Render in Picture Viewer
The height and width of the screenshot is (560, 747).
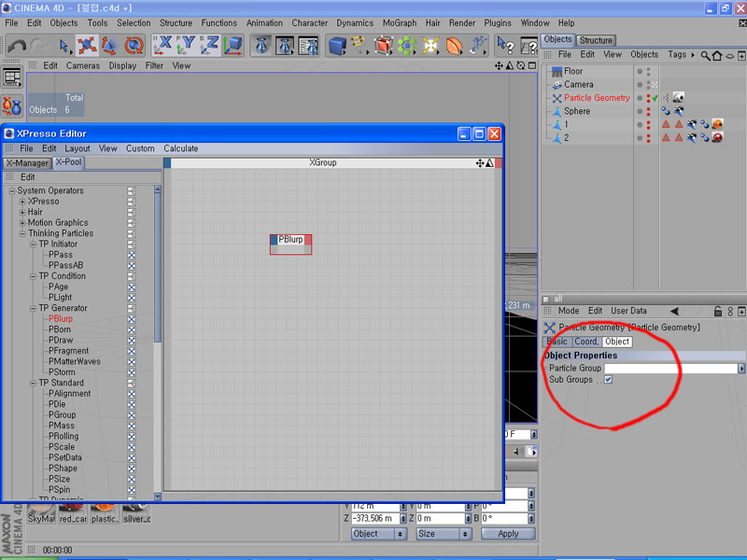[285, 46]
